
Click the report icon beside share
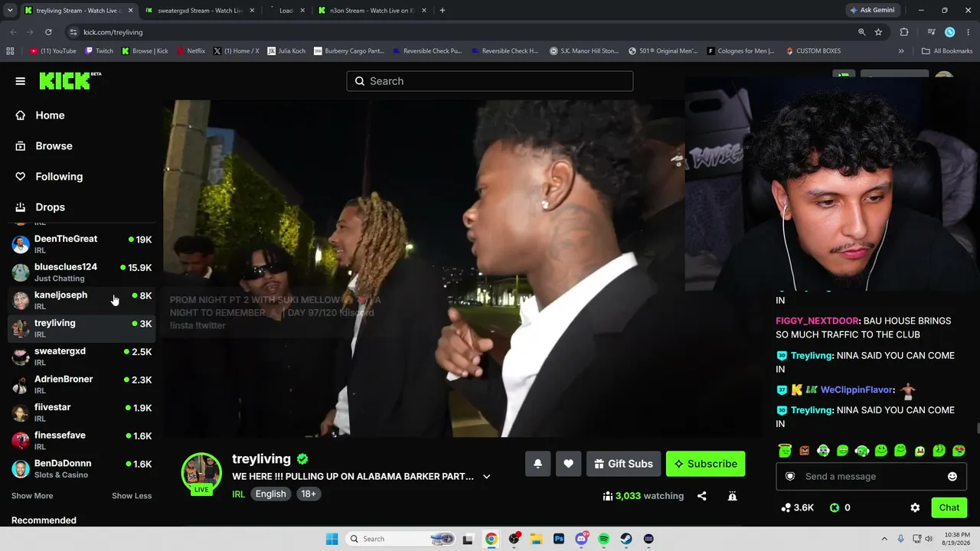pos(732,496)
